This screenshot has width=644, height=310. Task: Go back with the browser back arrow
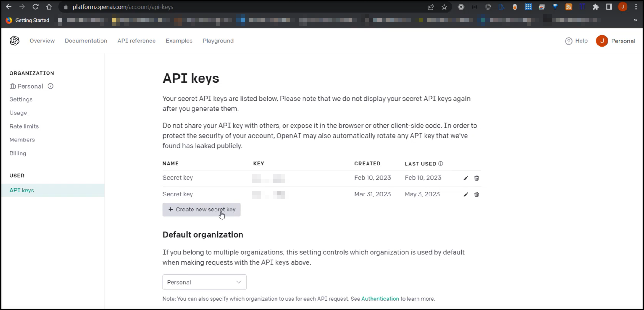point(9,7)
